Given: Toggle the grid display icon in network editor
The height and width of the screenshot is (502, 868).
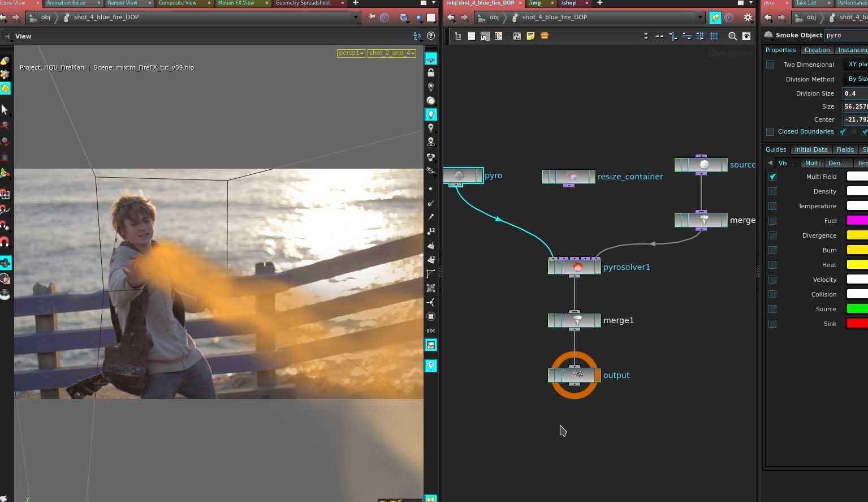Looking at the screenshot, I should coord(714,36).
